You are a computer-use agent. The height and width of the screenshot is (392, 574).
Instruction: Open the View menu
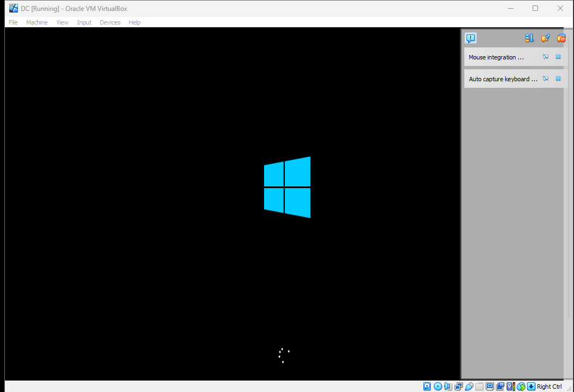click(x=62, y=22)
